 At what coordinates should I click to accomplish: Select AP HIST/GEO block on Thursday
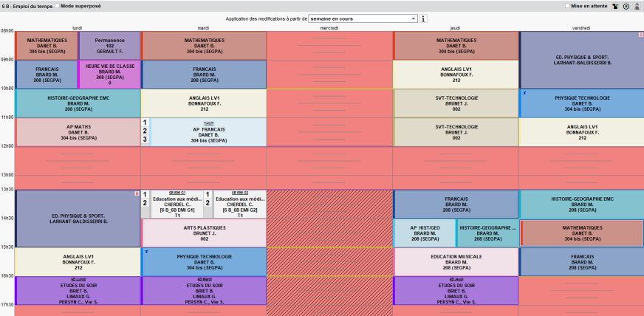425,233
